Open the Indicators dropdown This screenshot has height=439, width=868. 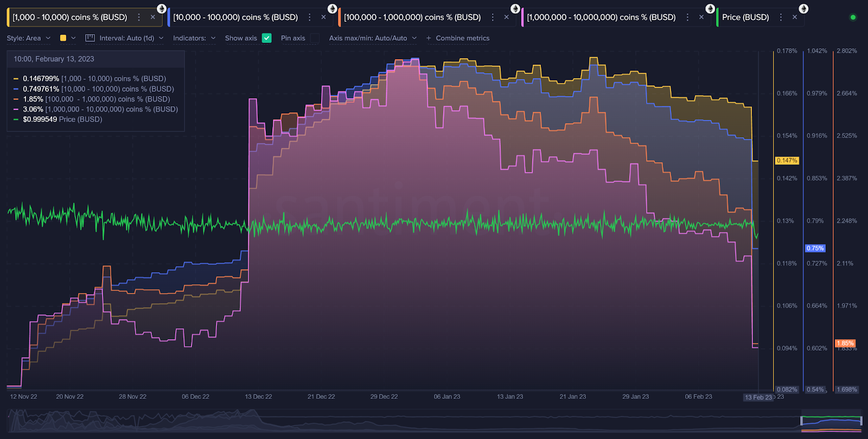[x=194, y=38]
